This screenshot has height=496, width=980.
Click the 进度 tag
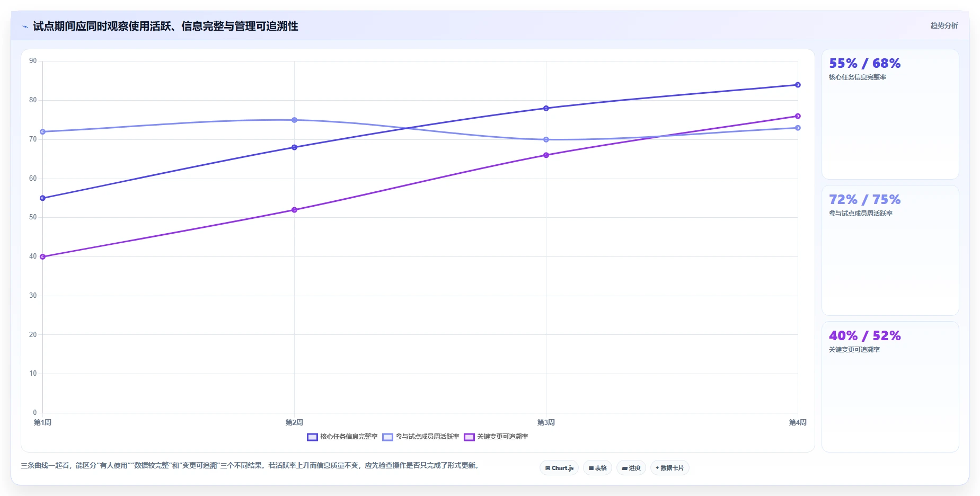click(631, 468)
